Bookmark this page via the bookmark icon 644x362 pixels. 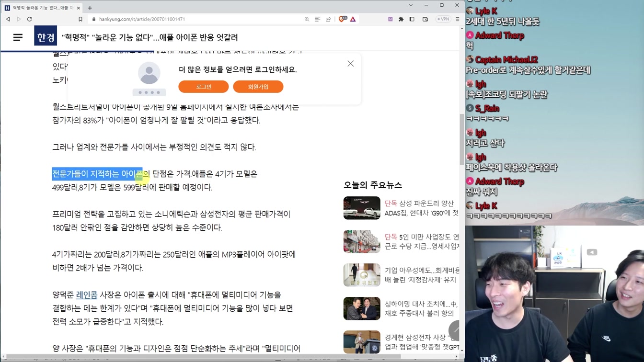coord(80,19)
